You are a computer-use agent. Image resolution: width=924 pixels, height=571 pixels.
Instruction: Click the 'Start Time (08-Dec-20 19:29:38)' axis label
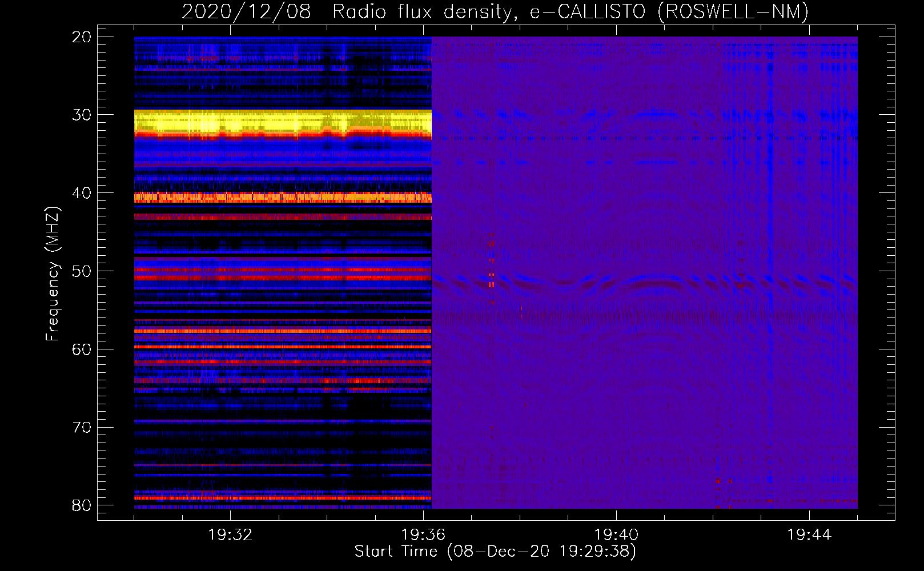coord(495,552)
